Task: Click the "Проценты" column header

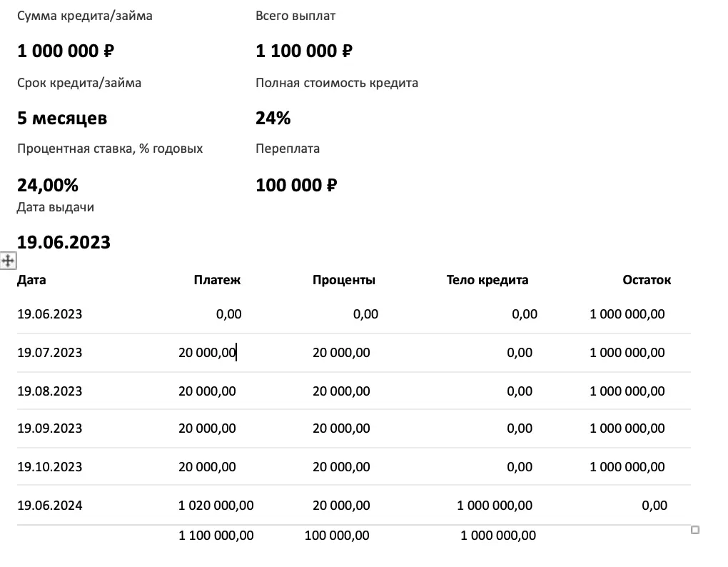Action: 343,280
